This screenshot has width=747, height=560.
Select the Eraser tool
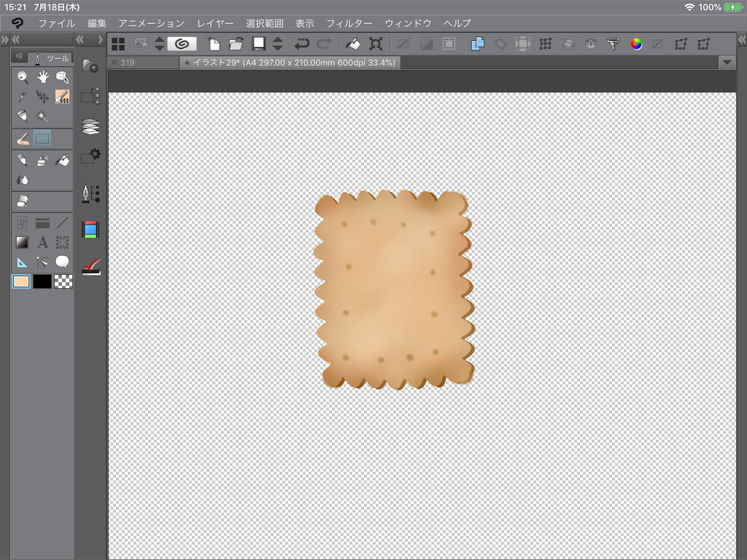(23, 201)
